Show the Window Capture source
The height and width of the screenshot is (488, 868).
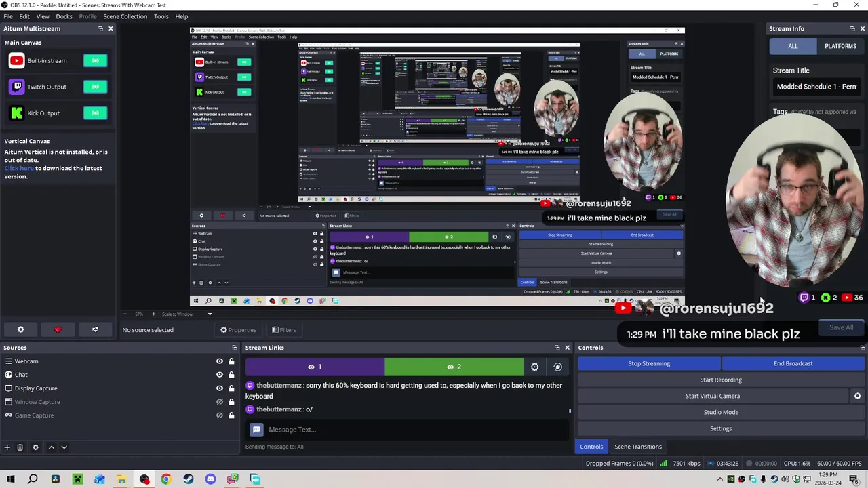pos(219,402)
